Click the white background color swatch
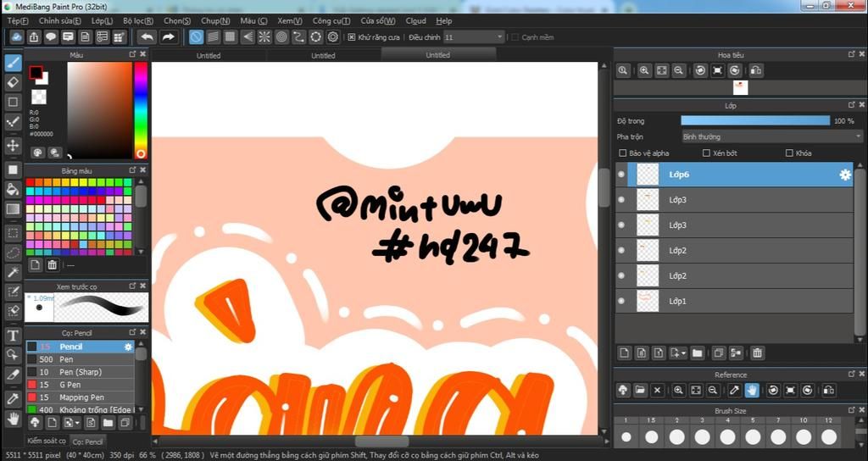This screenshot has height=461, width=868. (44, 79)
